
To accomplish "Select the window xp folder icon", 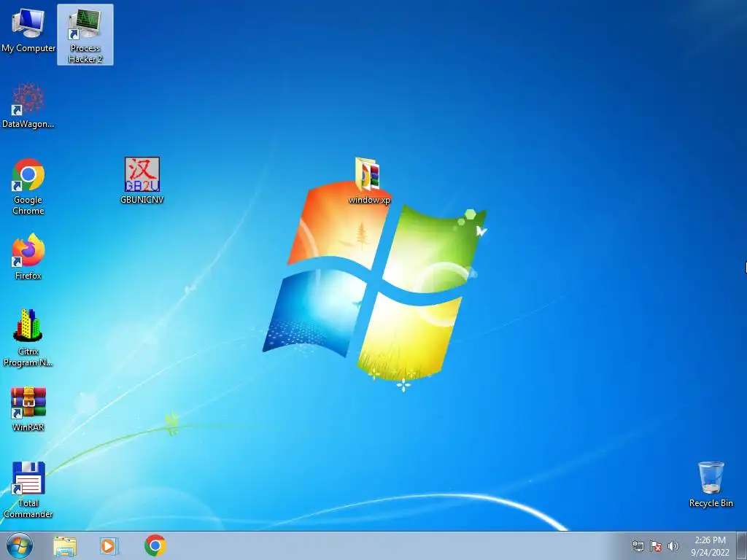I will coord(368,181).
